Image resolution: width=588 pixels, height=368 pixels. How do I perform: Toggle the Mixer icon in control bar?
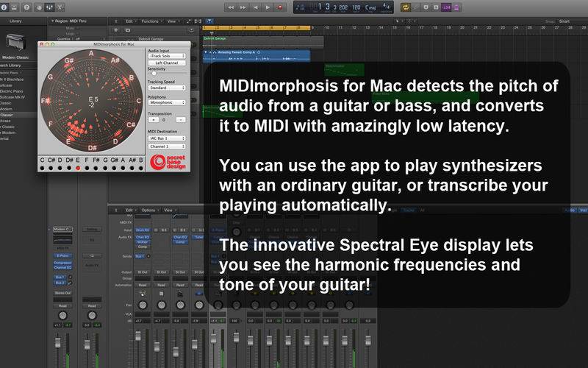click(x=49, y=7)
